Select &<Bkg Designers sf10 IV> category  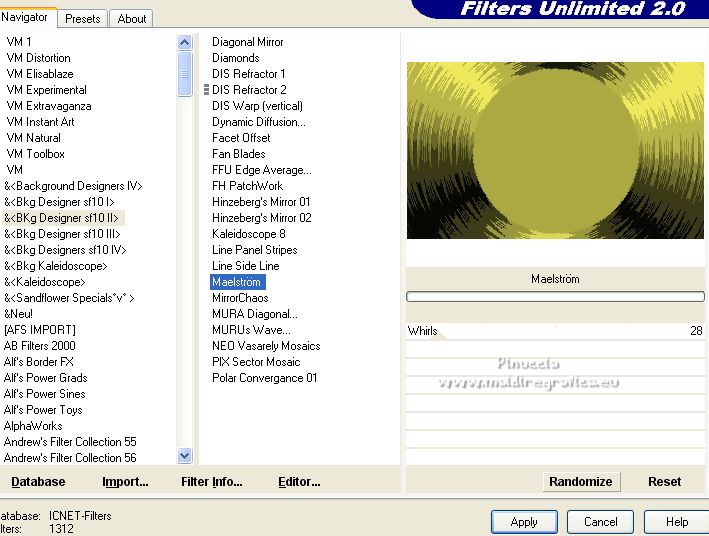(x=65, y=250)
